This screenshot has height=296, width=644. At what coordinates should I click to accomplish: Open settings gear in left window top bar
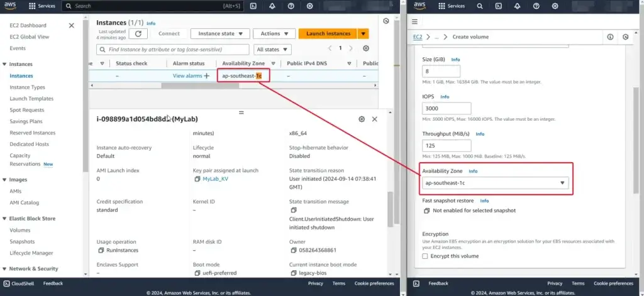(x=310, y=6)
